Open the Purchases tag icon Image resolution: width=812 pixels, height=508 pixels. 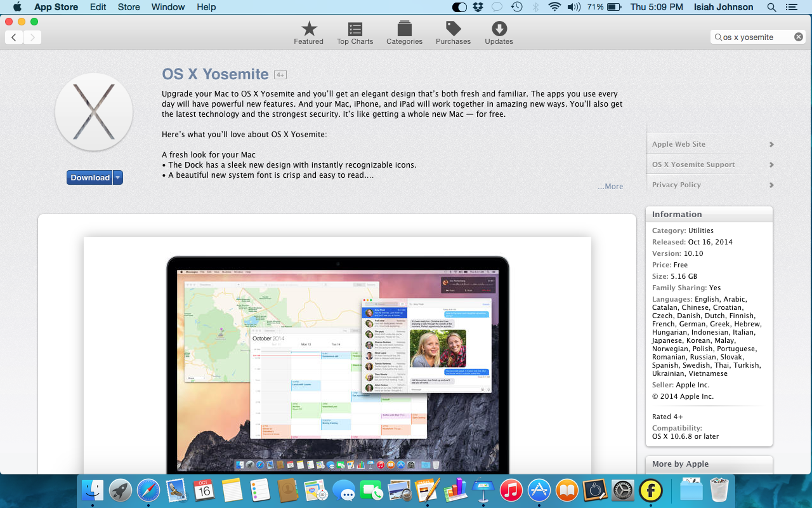pyautogui.click(x=453, y=29)
